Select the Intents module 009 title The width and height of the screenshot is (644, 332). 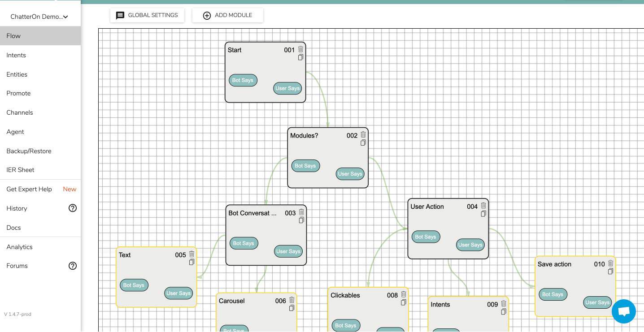(x=440, y=305)
